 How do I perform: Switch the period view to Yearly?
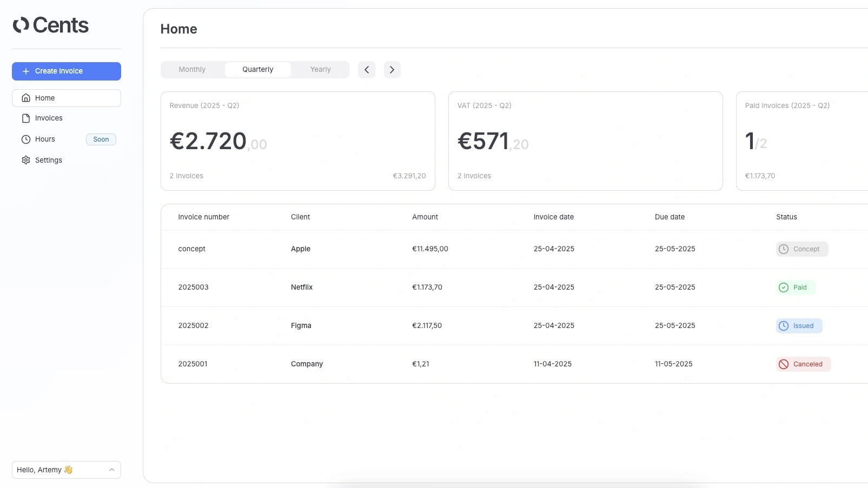320,69
